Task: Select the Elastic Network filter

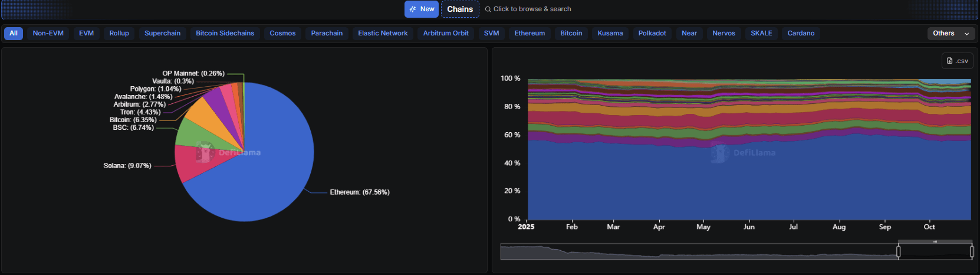Action: [x=383, y=33]
